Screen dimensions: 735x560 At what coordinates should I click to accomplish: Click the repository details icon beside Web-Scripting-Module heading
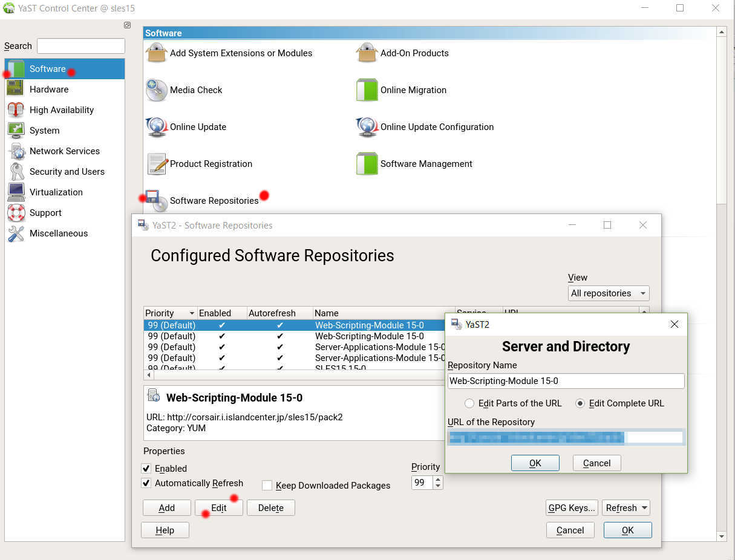click(x=154, y=396)
